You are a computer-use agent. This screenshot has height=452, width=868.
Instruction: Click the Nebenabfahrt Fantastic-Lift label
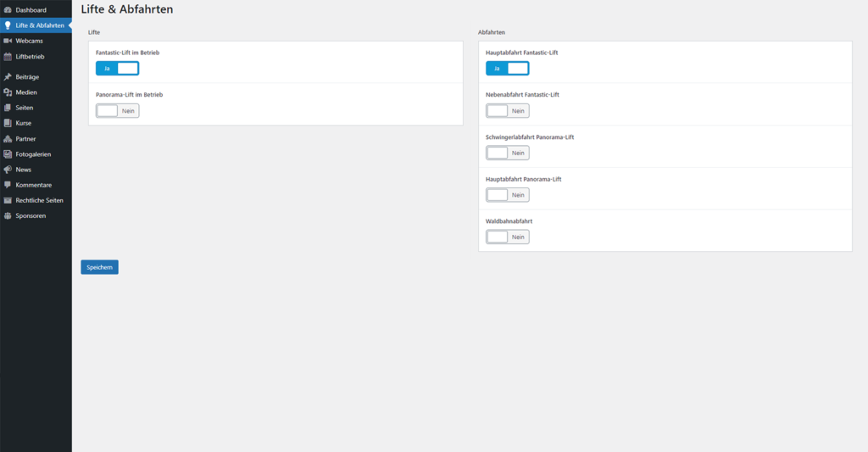coord(522,95)
